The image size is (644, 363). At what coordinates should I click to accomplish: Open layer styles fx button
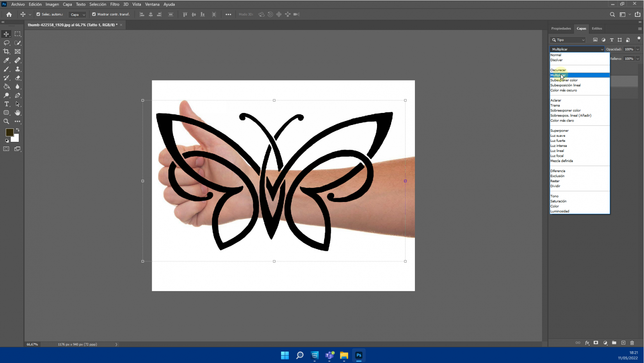(587, 343)
